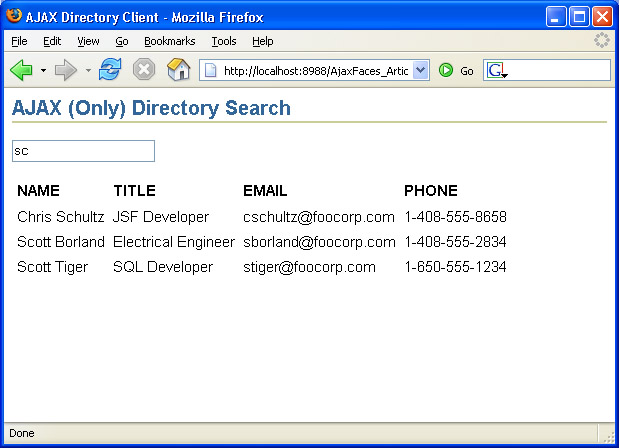Select the name 'Scott Borland'
The height and width of the screenshot is (448, 619).
(61, 242)
